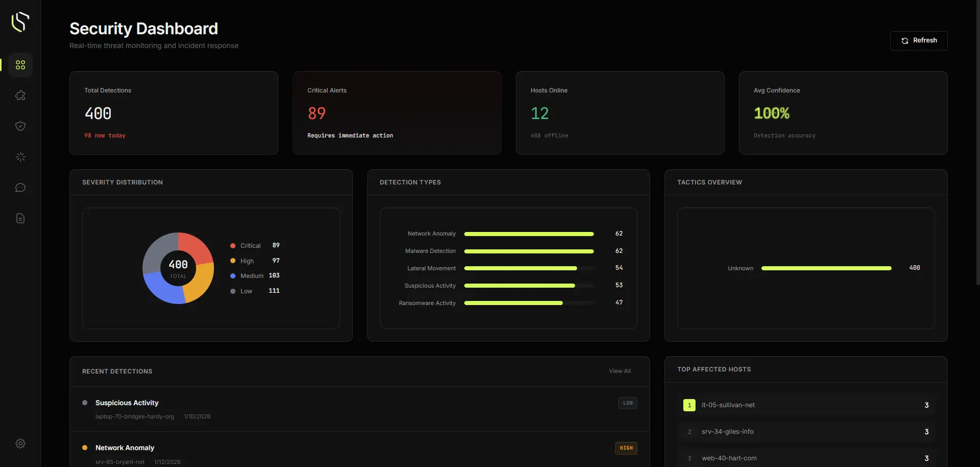Click the LOW severity badge on Suspicious Activity

point(627,403)
